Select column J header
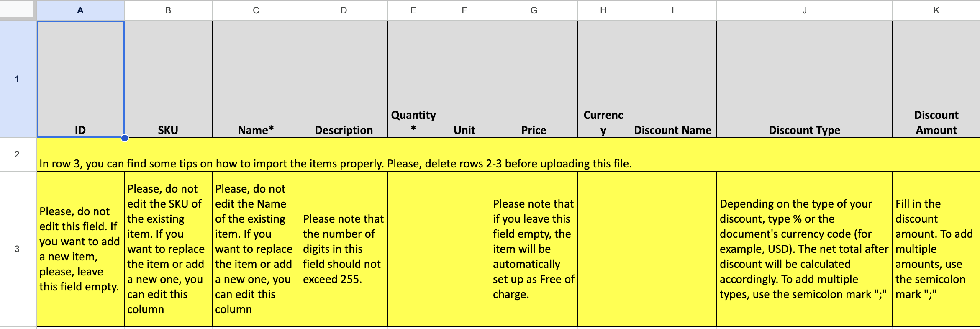 (805, 10)
